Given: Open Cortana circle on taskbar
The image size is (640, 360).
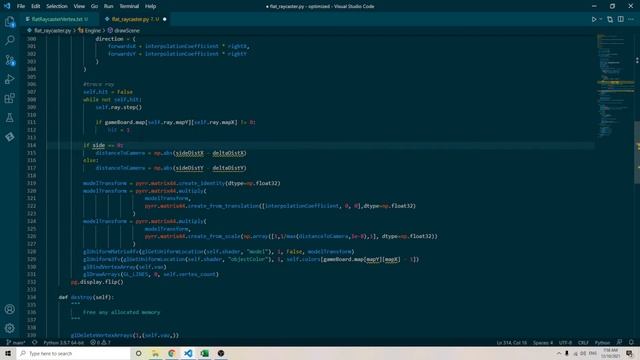Looking at the screenshot, I should point(138,353).
